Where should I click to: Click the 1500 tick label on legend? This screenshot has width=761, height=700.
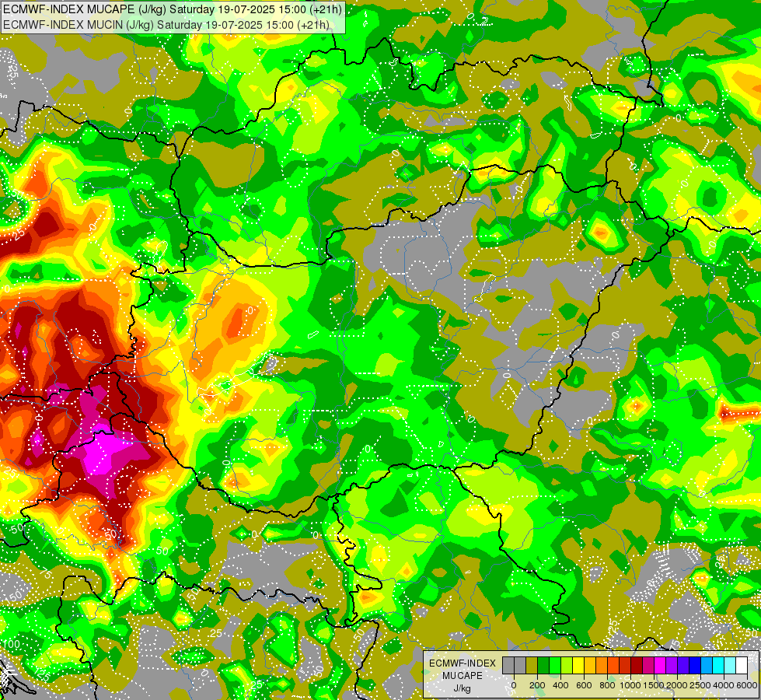point(654,685)
